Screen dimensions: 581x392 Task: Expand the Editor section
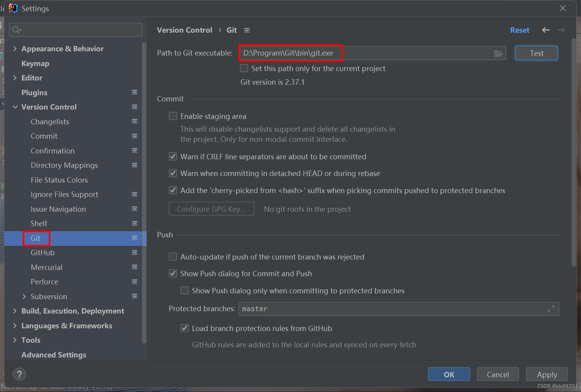point(15,78)
